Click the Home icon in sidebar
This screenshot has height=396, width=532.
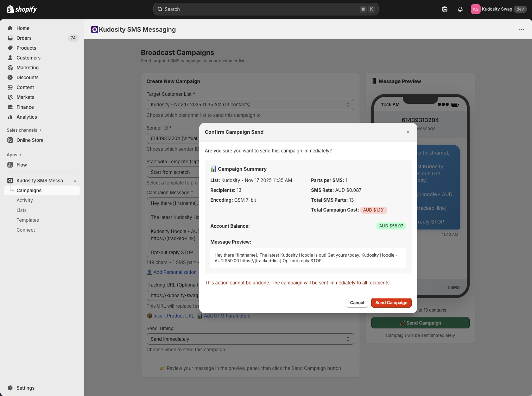pyautogui.click(x=10, y=28)
